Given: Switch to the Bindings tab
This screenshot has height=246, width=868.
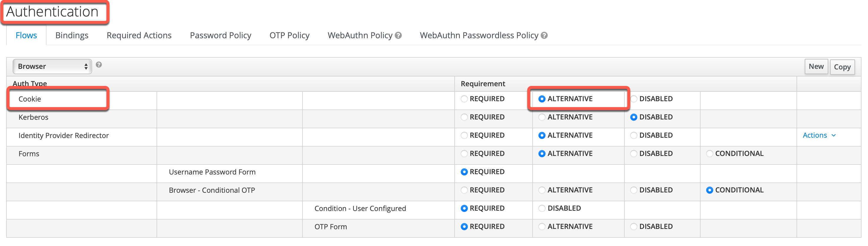Looking at the screenshot, I should (x=72, y=35).
